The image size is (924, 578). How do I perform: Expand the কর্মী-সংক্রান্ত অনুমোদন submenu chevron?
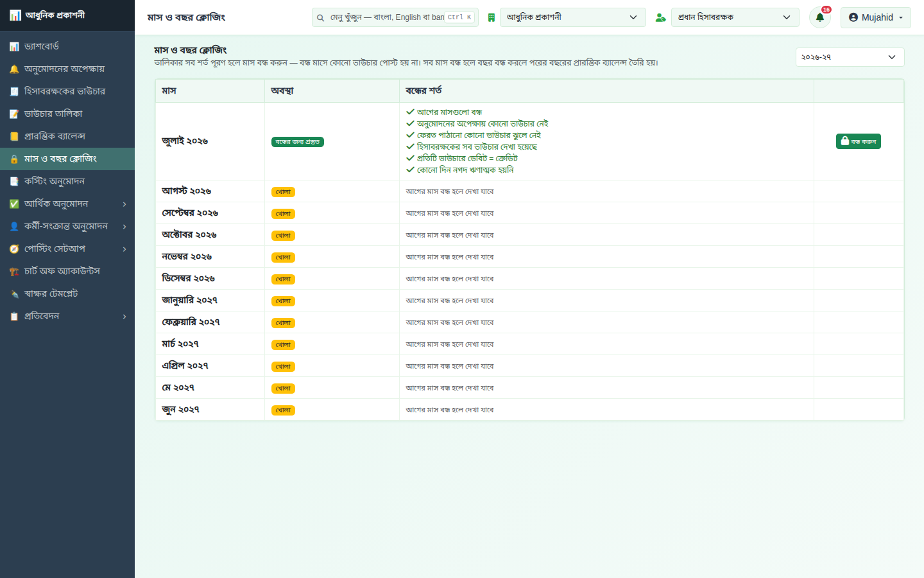tap(124, 227)
